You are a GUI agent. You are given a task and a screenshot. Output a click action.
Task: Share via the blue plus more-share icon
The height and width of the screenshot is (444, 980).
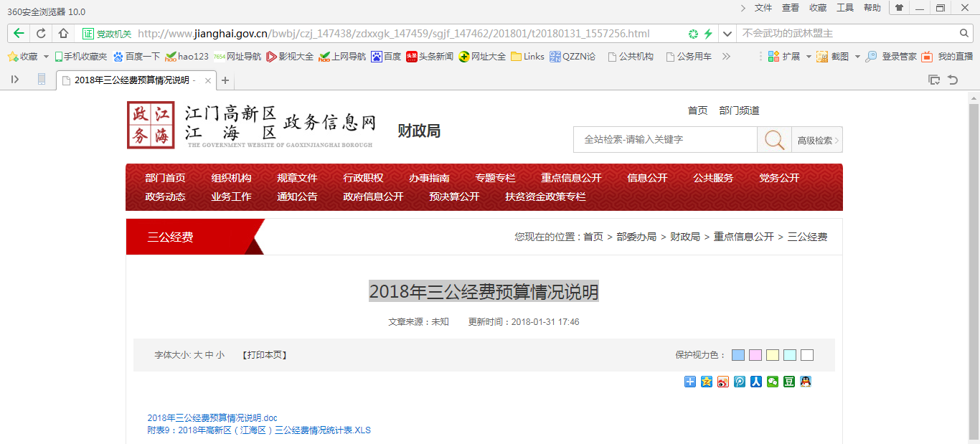point(690,382)
